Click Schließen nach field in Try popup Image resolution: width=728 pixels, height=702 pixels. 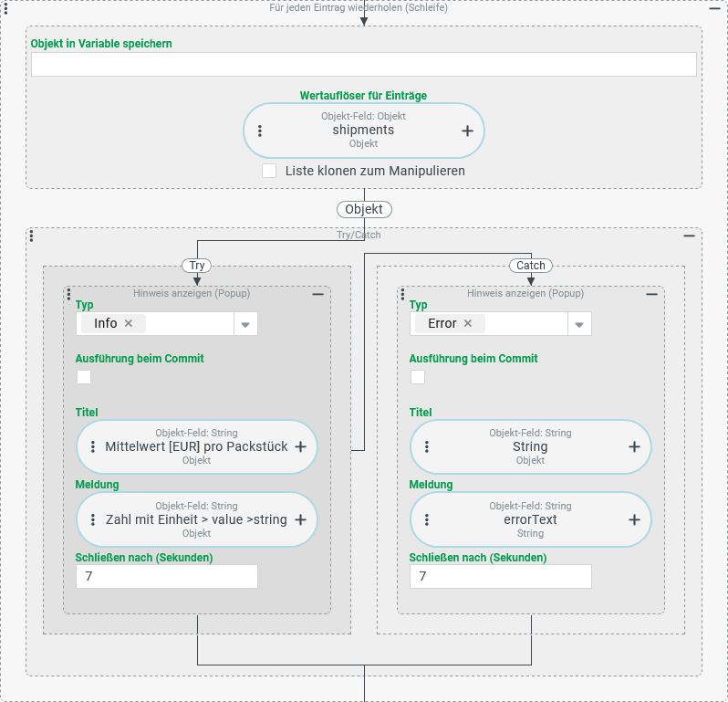(166, 576)
